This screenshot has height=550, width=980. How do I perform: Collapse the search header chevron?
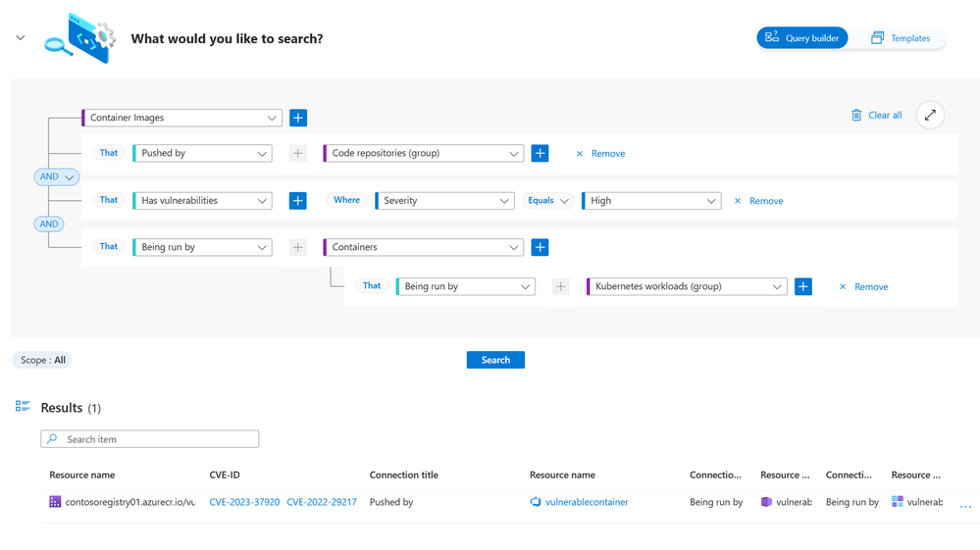(21, 38)
